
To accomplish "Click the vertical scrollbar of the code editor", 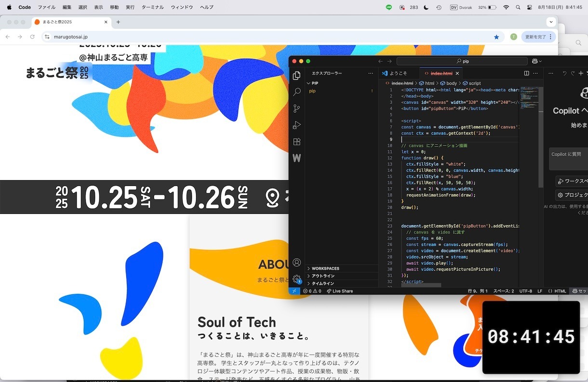I will (x=541, y=137).
